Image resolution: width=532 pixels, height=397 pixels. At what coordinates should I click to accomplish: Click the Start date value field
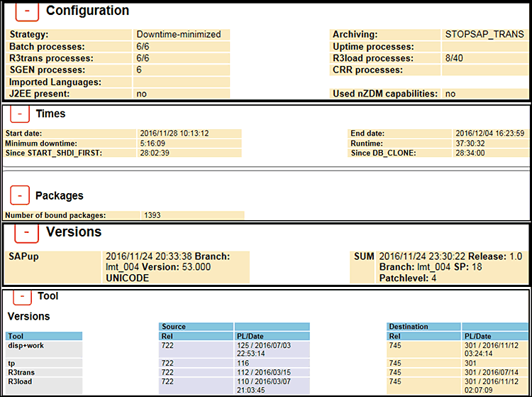pyautogui.click(x=189, y=133)
